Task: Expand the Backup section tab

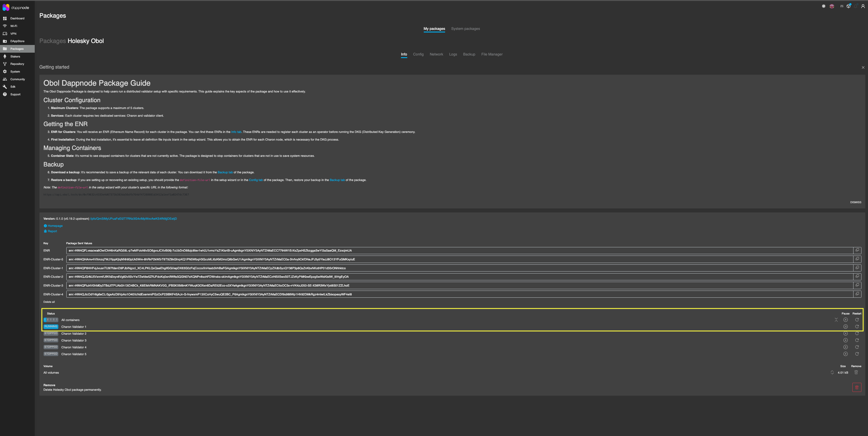Action: 469,55
